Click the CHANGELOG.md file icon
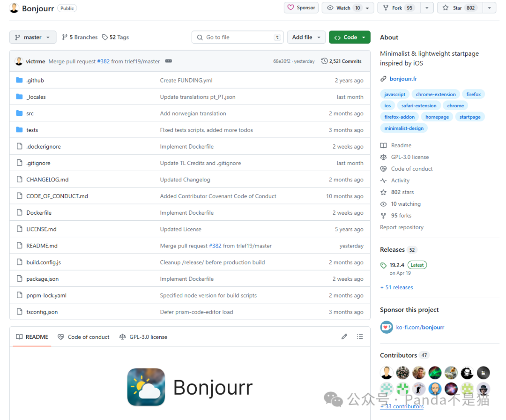506x420 pixels. pos(19,179)
